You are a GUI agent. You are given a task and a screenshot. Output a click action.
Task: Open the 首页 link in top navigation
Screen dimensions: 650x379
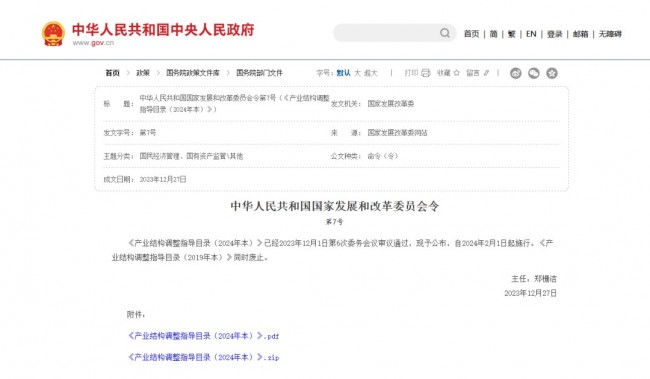coord(471,34)
